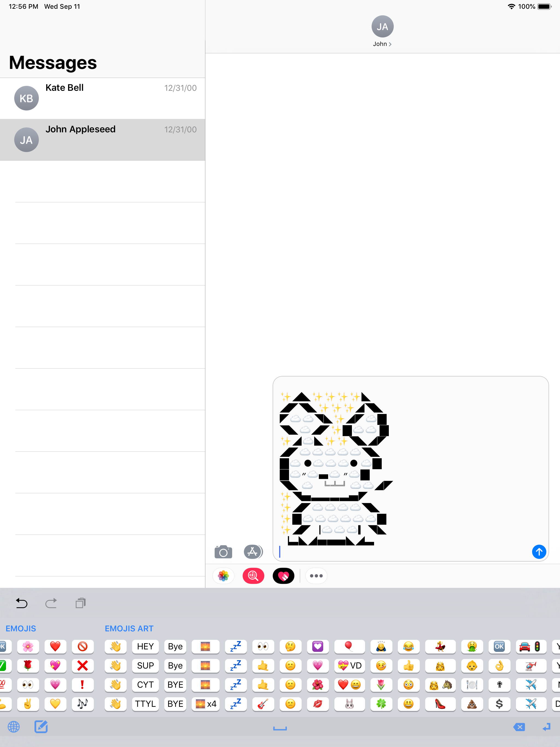Image resolution: width=560 pixels, height=747 pixels.
Task: Open the Photos iMessage app
Action: click(223, 576)
